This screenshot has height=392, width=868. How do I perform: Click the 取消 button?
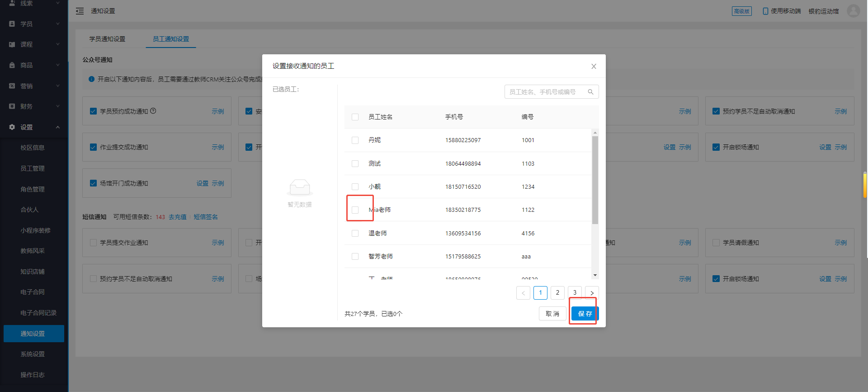tap(552, 314)
